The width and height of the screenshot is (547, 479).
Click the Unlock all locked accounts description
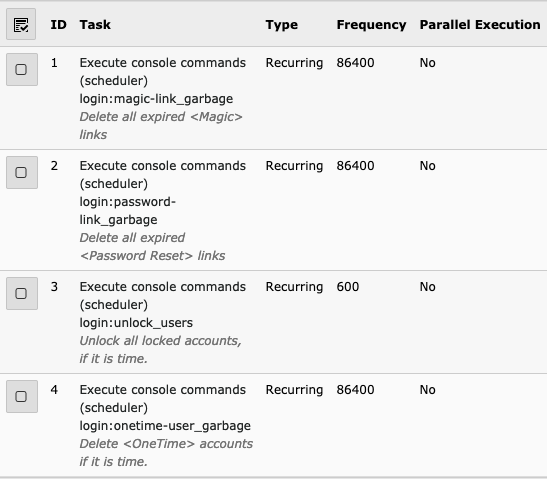tap(160, 350)
